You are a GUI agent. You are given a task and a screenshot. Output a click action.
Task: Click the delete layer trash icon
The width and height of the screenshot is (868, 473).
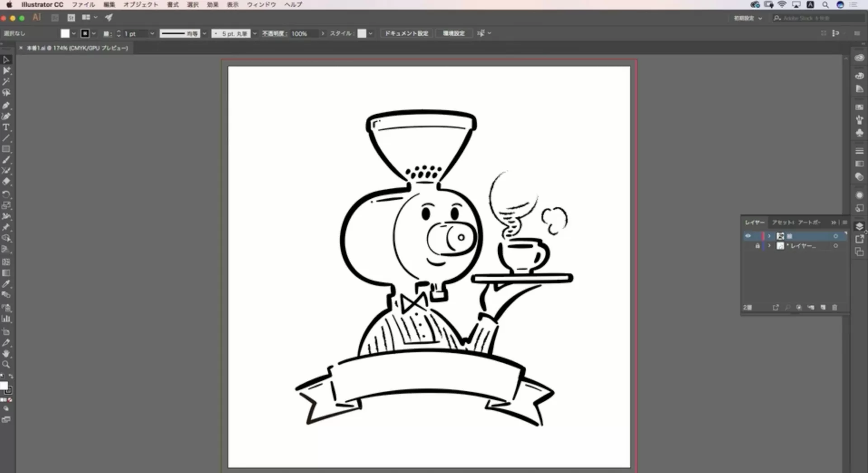[x=835, y=307]
